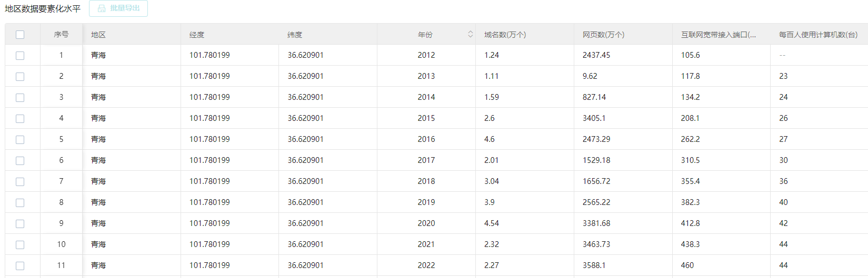
Task: Click the 2019 year cell in row 8
Action: click(x=426, y=202)
